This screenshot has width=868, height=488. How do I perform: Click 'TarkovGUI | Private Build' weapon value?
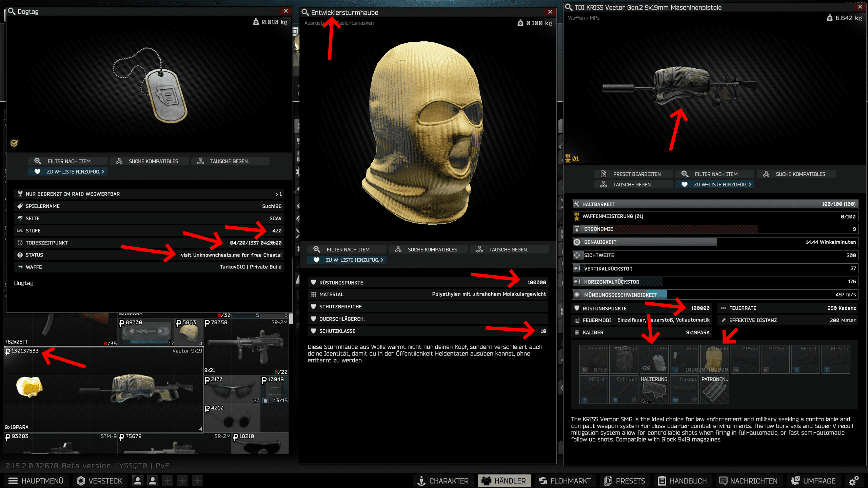251,267
